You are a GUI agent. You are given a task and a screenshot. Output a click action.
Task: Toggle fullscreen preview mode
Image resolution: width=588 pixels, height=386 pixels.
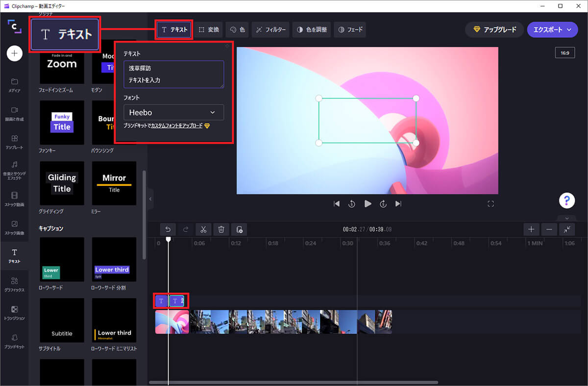pos(490,204)
